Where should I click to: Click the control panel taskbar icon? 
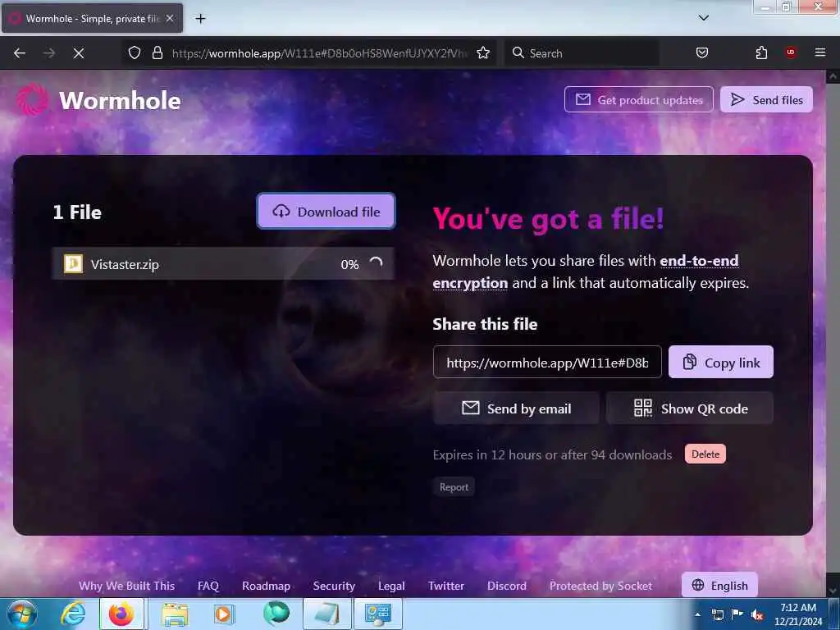[x=378, y=614]
